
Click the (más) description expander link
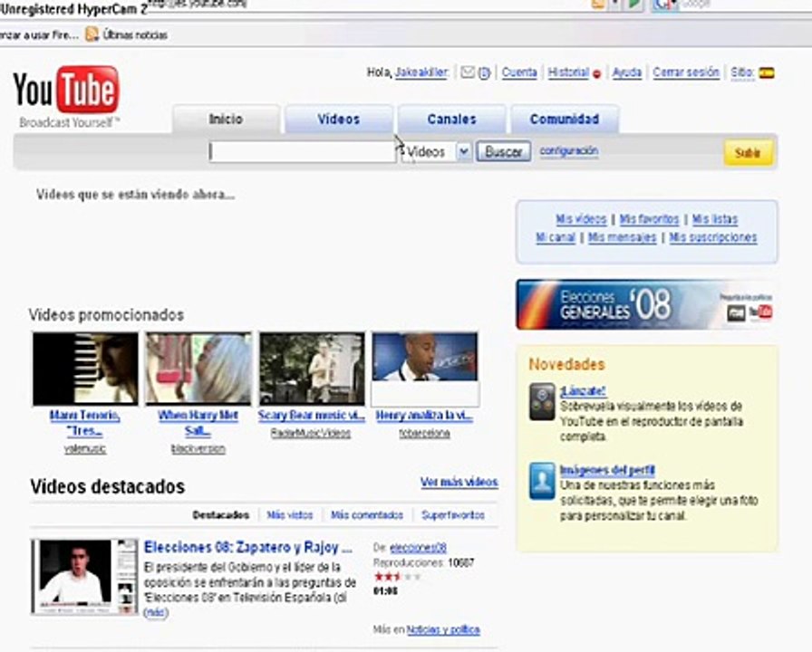click(155, 613)
